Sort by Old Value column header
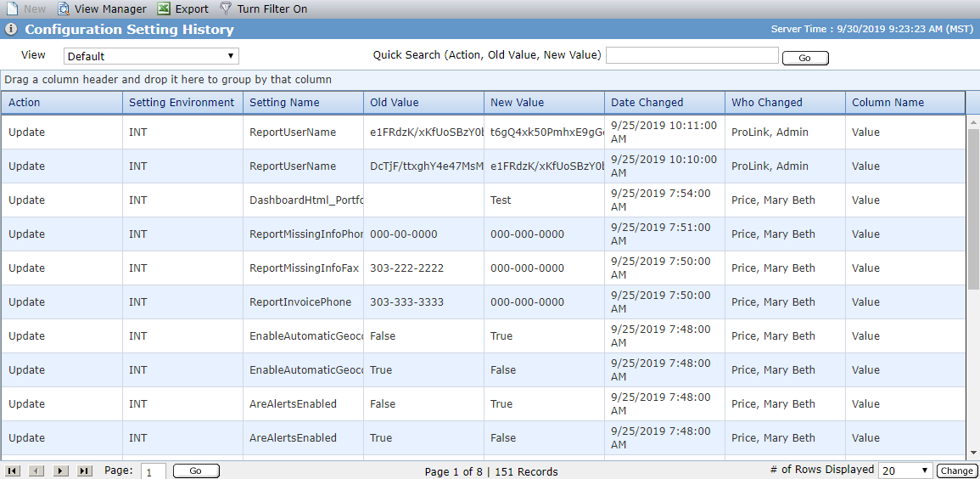This screenshot has height=479, width=980. pos(423,103)
